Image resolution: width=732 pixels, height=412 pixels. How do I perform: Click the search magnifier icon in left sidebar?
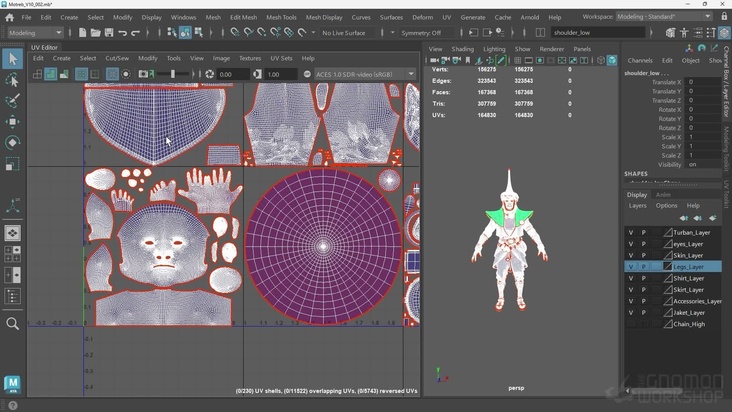pos(12,324)
